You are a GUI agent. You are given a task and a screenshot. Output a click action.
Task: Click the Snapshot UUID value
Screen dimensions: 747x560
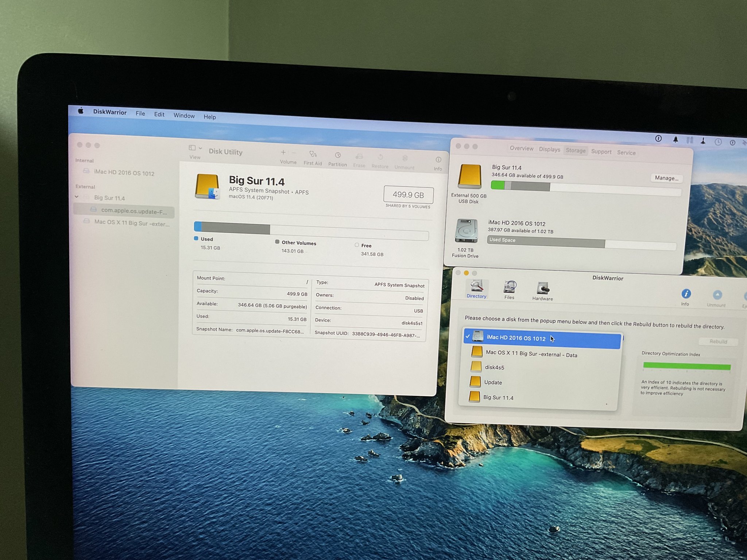(x=386, y=335)
